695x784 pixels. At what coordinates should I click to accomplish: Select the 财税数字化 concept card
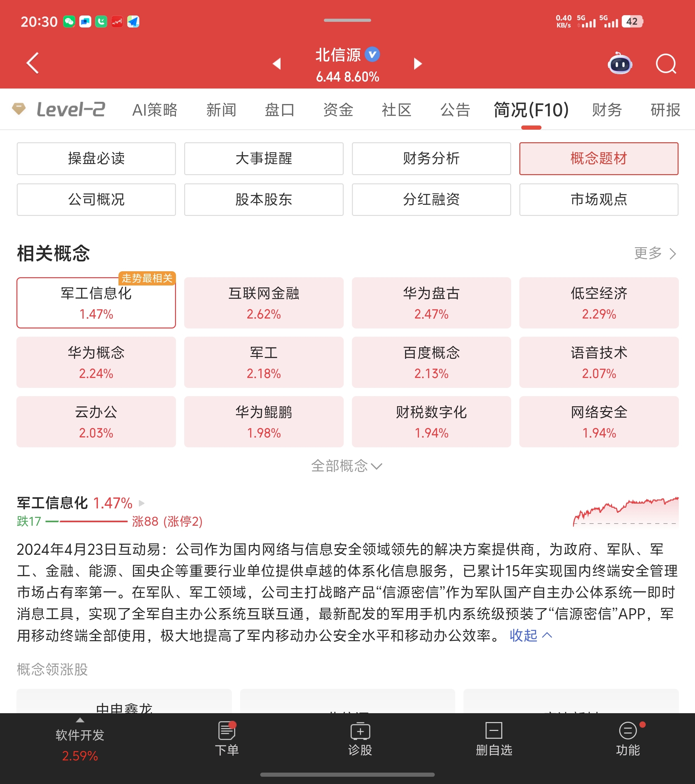(x=431, y=422)
